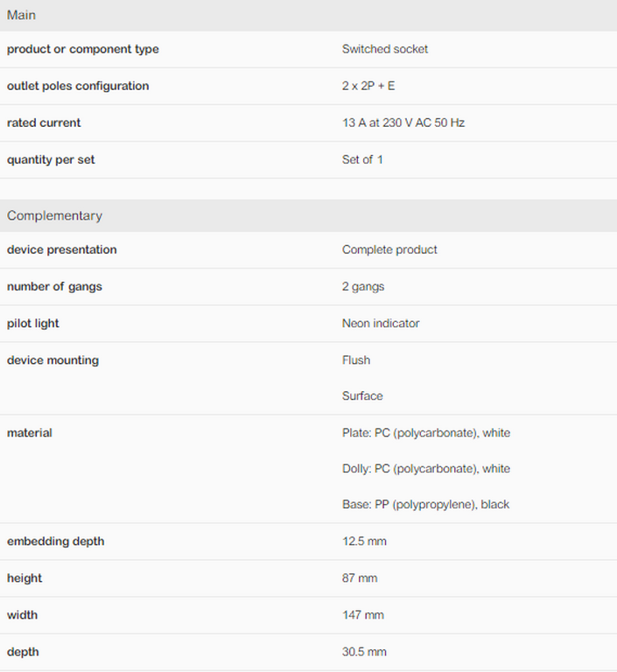617x672 pixels.
Task: Click the 'Flush' device mounting value
Action: [356, 360]
